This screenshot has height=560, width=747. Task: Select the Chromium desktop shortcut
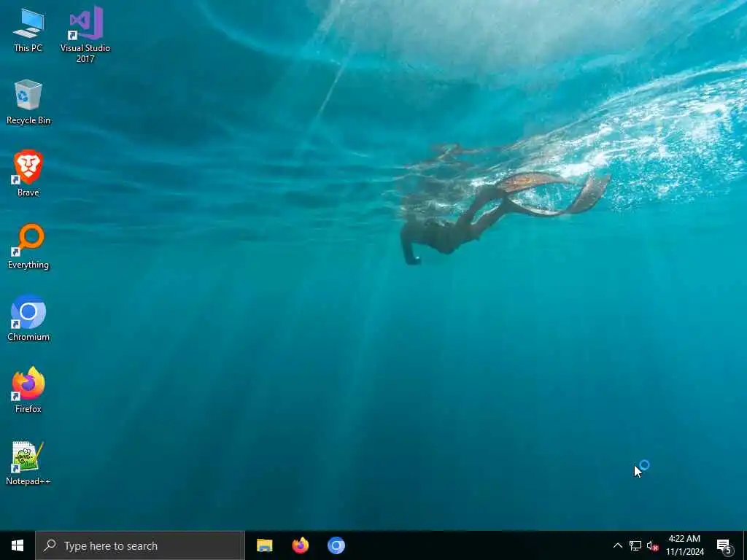pos(28,318)
